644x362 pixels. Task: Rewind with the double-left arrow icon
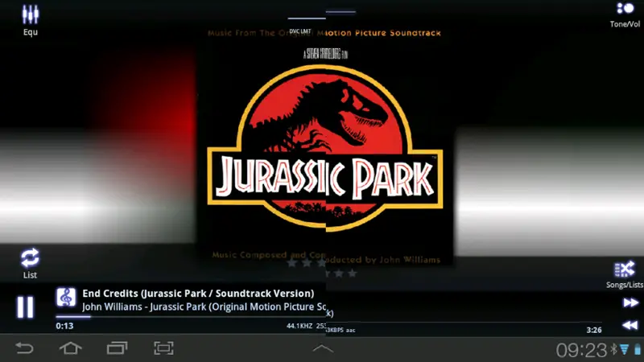pos(630,325)
